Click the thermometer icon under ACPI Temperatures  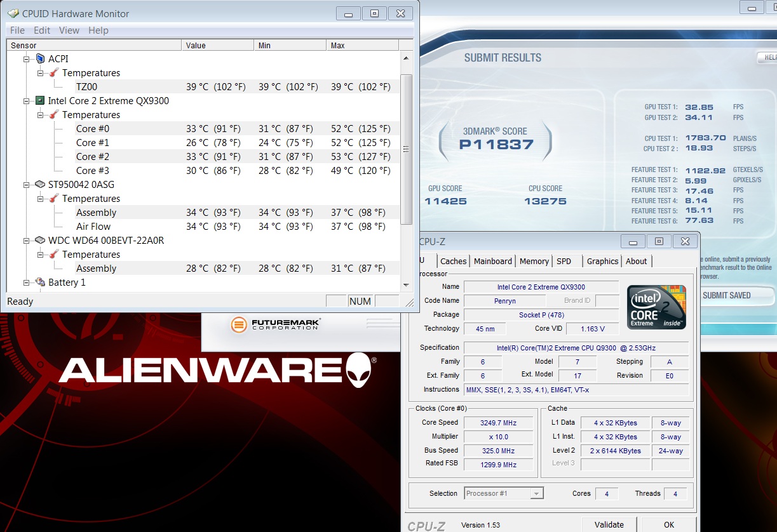click(x=54, y=72)
